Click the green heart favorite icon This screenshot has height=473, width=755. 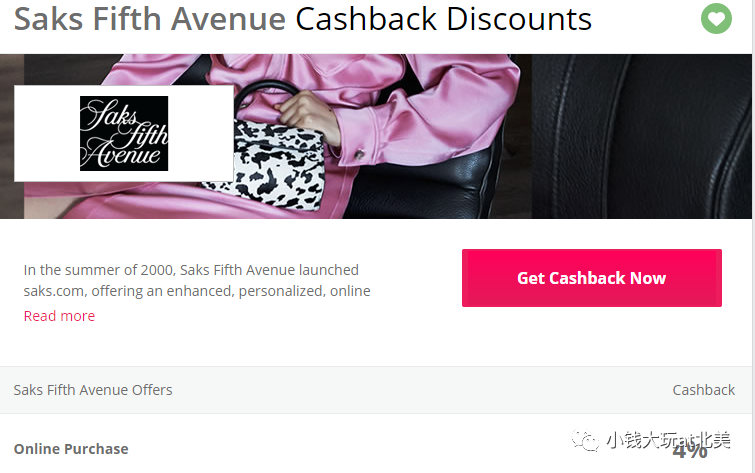click(x=716, y=18)
